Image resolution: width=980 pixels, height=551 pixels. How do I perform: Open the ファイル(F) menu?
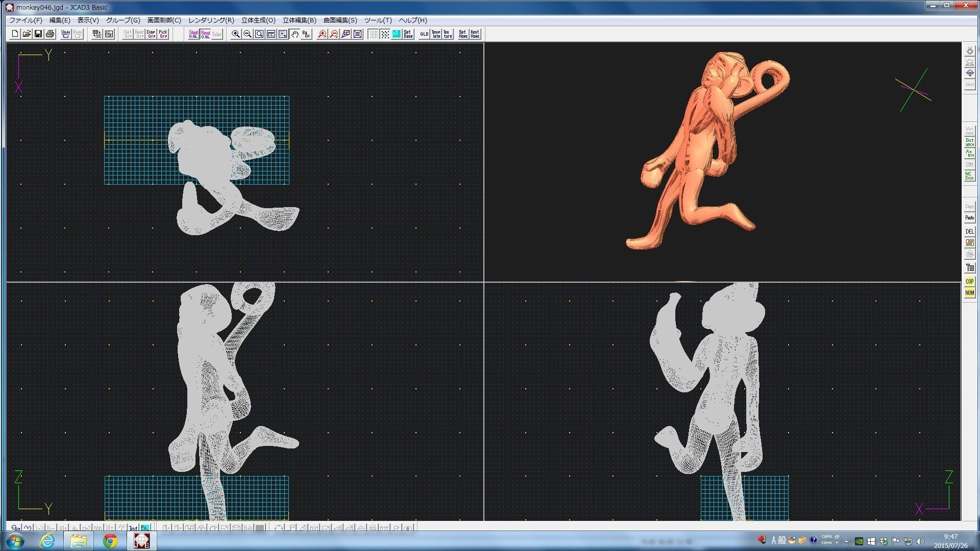(26, 20)
